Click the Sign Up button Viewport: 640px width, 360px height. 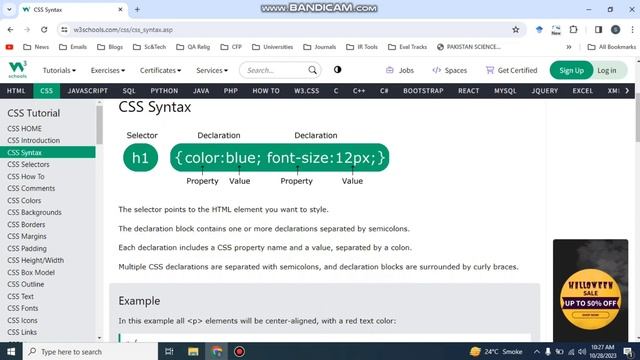click(x=571, y=70)
